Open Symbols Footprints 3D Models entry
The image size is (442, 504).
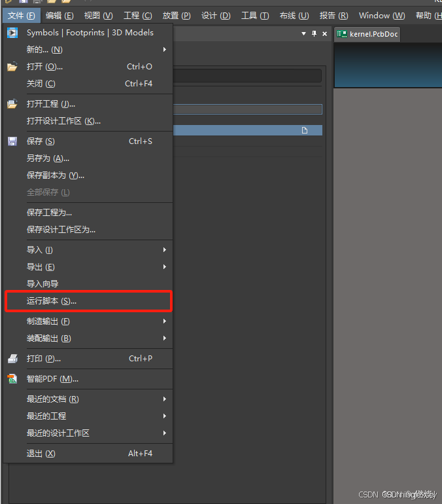[x=88, y=33]
